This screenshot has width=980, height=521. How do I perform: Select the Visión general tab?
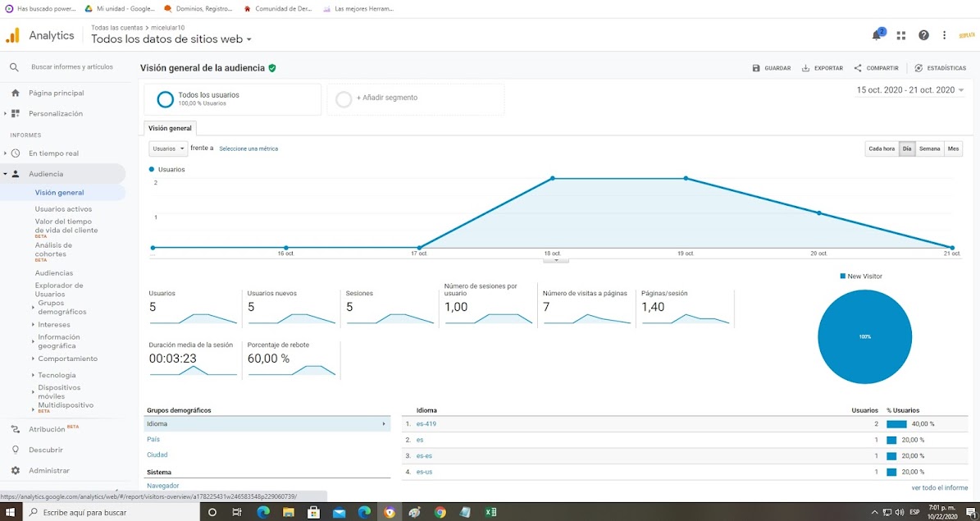point(170,128)
